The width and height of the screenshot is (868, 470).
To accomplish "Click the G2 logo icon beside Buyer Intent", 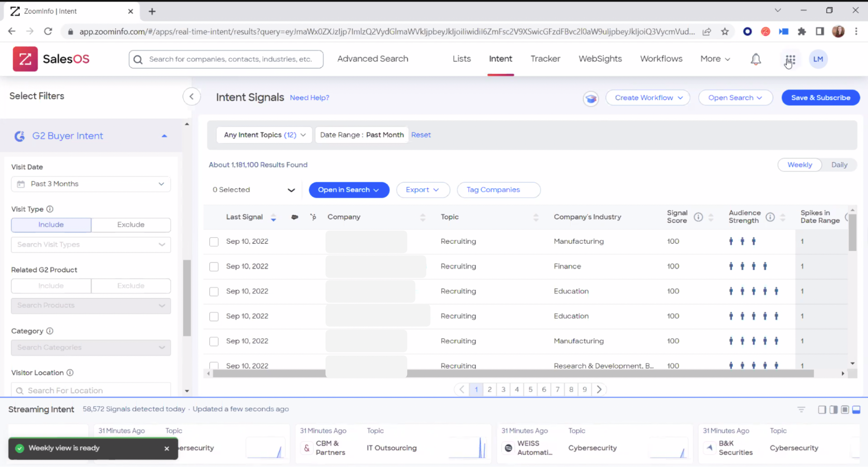I will (19, 136).
